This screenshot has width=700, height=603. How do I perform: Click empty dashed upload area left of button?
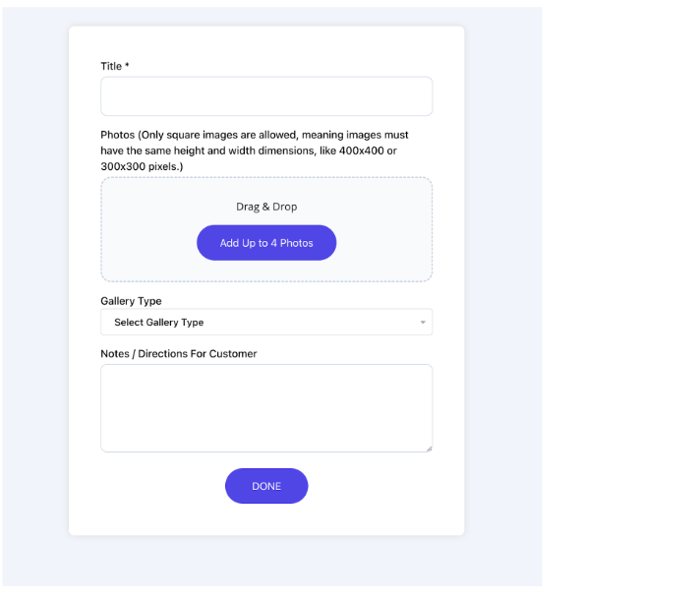click(x=147, y=243)
